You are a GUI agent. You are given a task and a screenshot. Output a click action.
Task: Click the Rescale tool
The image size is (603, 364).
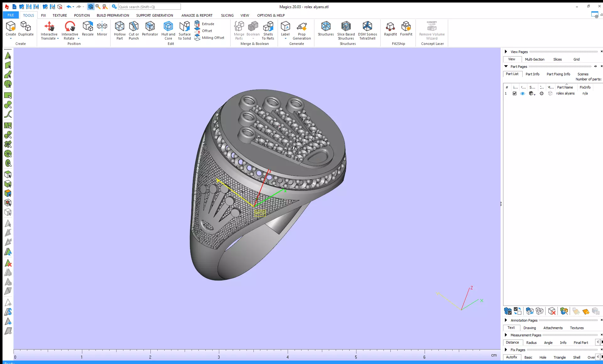coord(88,29)
